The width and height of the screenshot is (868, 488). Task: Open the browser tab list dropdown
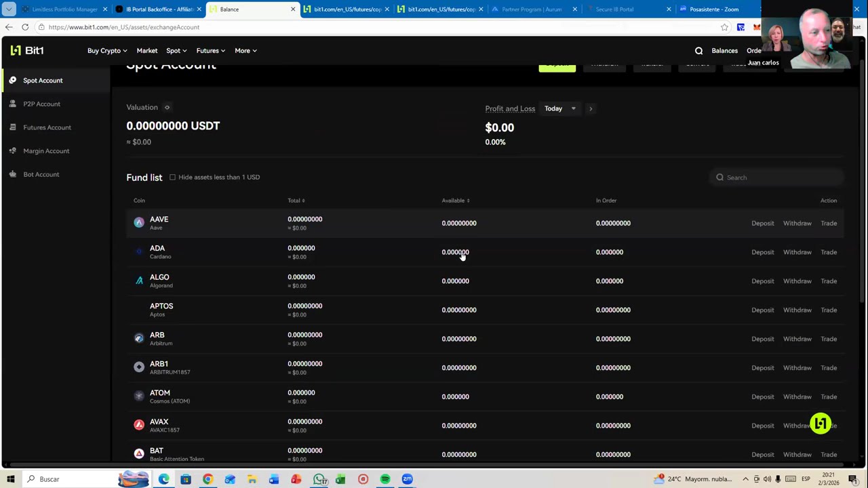[9, 9]
